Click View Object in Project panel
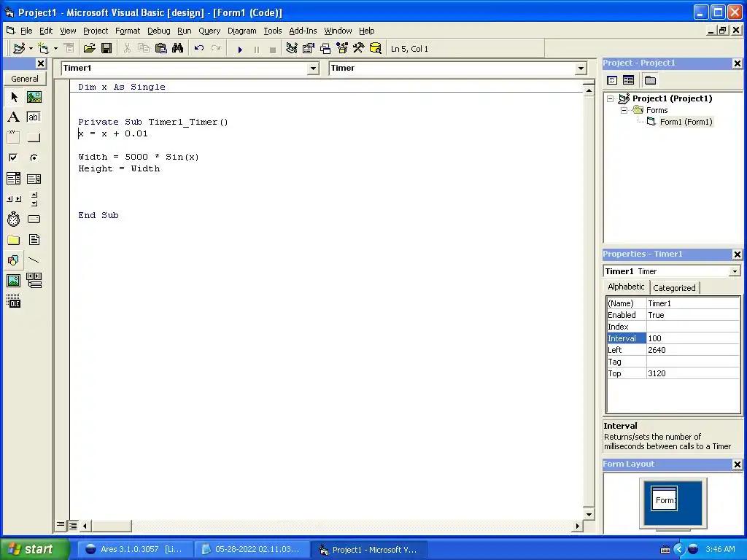This screenshot has height=560, width=747. point(628,80)
